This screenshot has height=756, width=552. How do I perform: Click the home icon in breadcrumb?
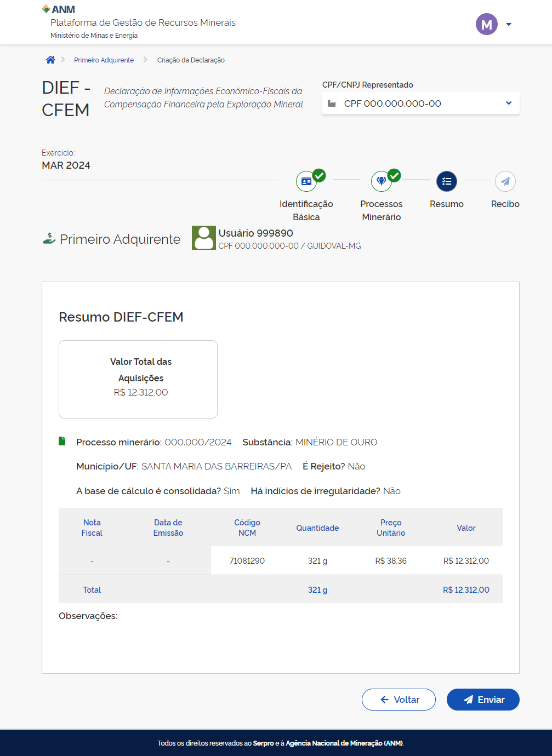pos(50,60)
